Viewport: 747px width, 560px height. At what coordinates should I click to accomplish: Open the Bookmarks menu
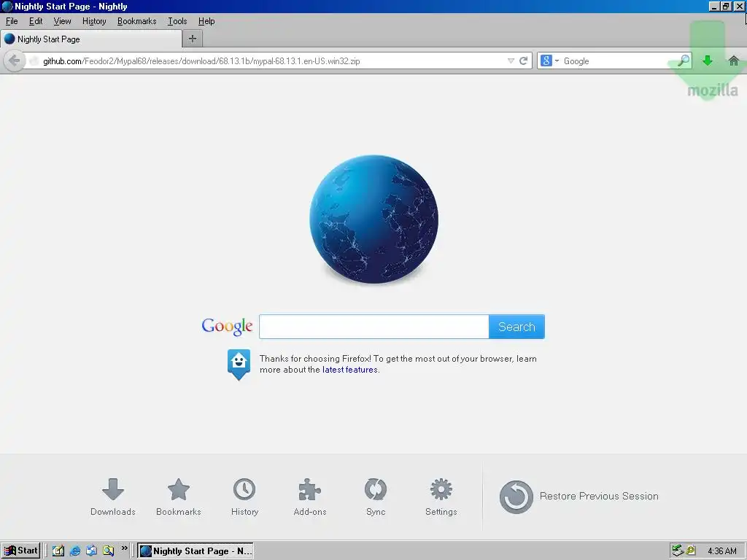coord(136,21)
